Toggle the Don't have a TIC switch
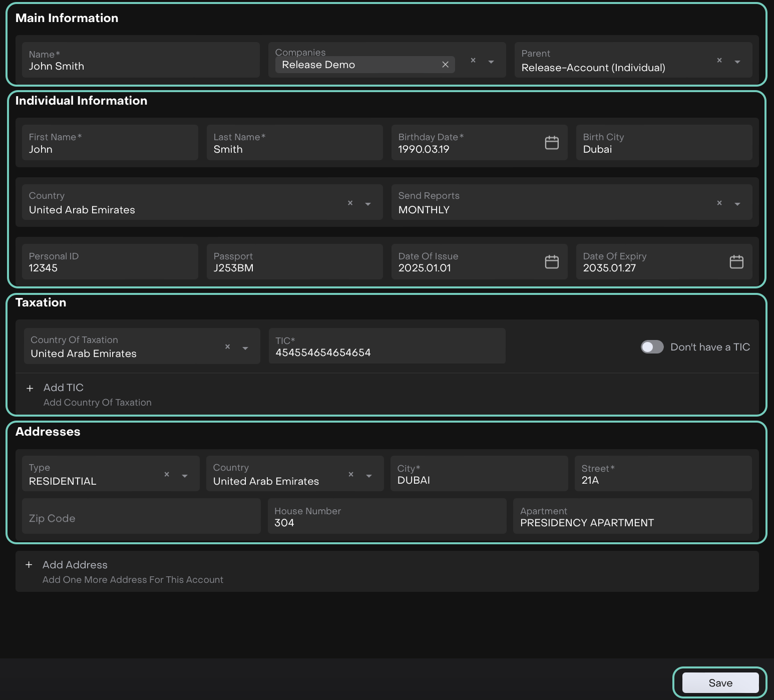The height and width of the screenshot is (700, 774). (652, 347)
